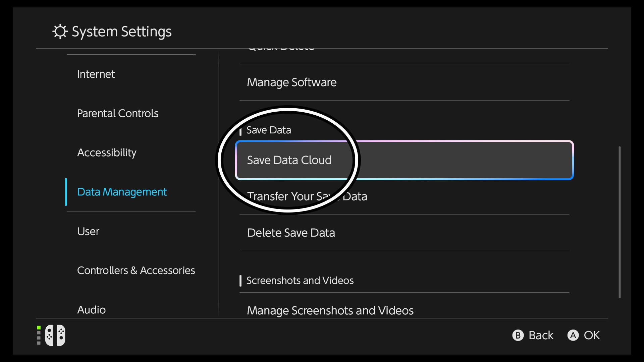Open the User settings category
The width and height of the screenshot is (644, 362).
[x=88, y=231]
